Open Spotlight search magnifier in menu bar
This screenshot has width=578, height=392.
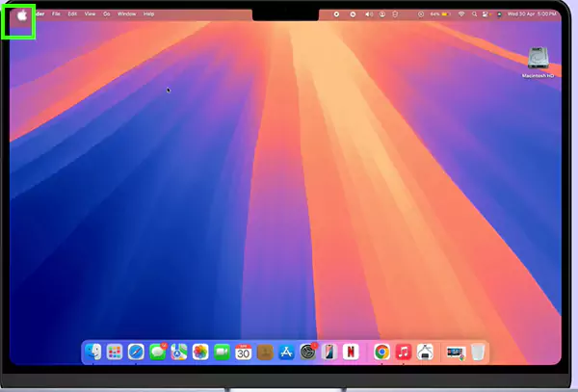(x=474, y=14)
